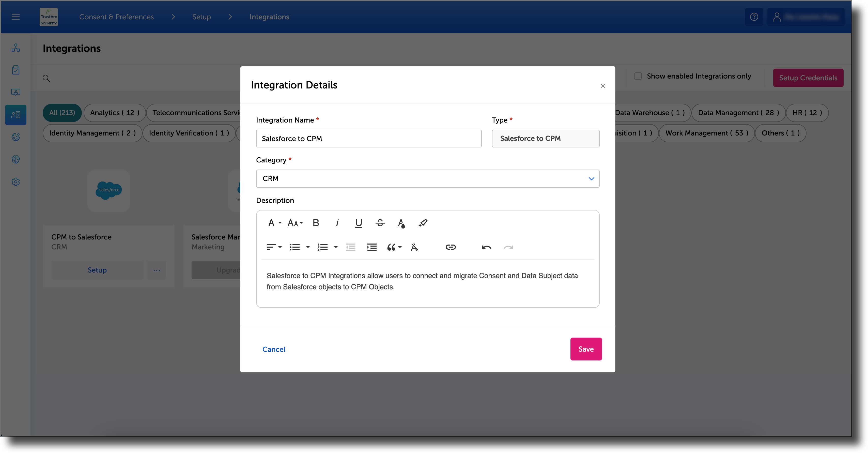Clear text formatting in description
868x453 pixels.
point(414,247)
